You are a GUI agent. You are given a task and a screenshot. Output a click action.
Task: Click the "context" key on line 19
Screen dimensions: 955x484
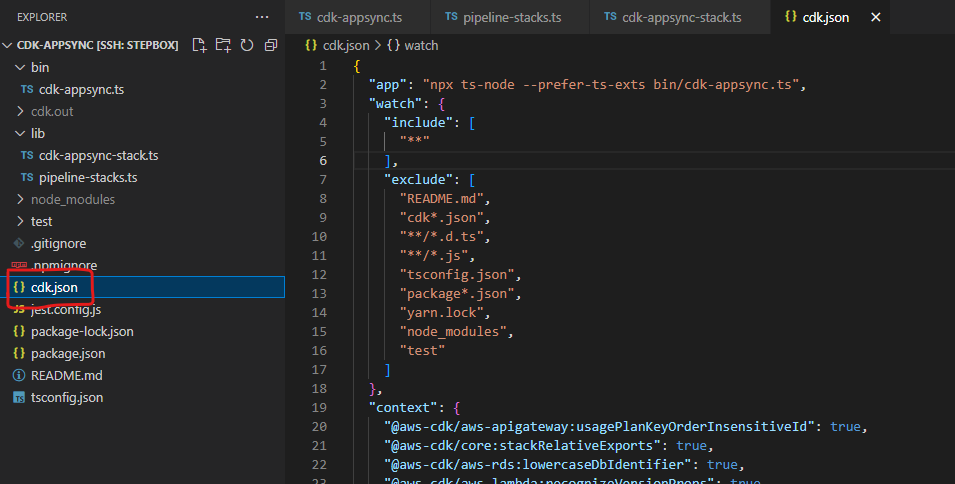coord(403,407)
